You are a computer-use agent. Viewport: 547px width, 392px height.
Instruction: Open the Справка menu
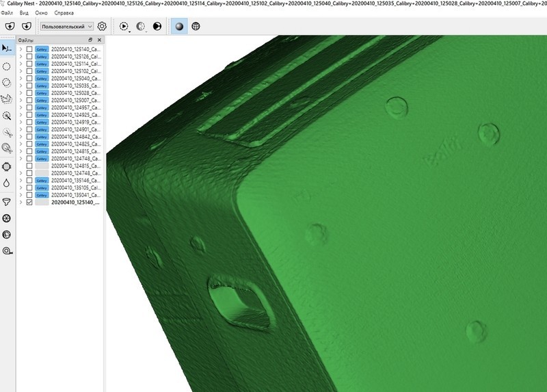[64, 12]
